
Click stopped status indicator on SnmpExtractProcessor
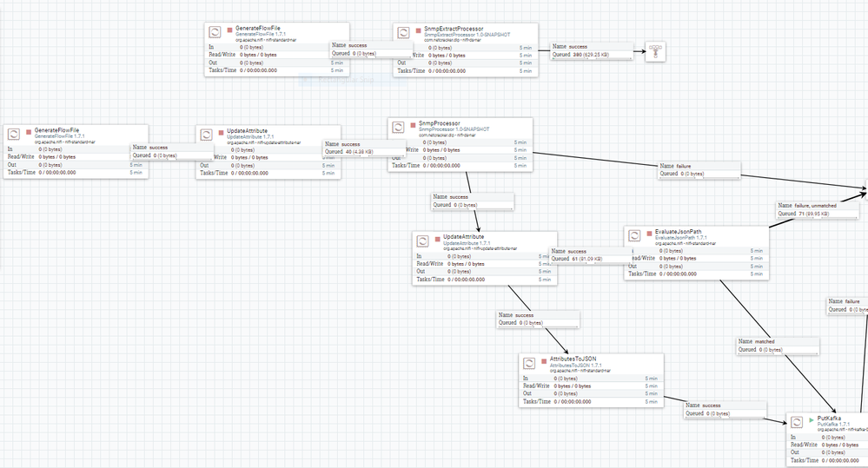[x=419, y=30]
